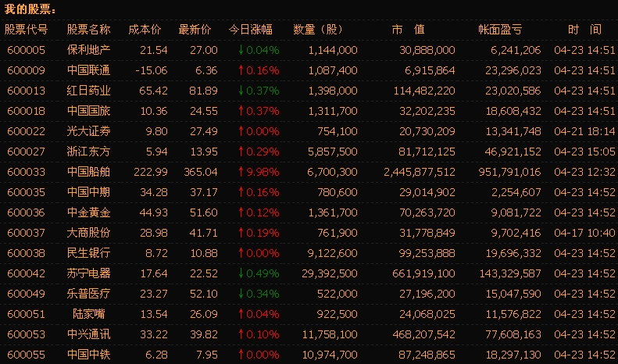Click the 04-21 18:14 time cell
The width and height of the screenshot is (618, 364).
click(584, 131)
